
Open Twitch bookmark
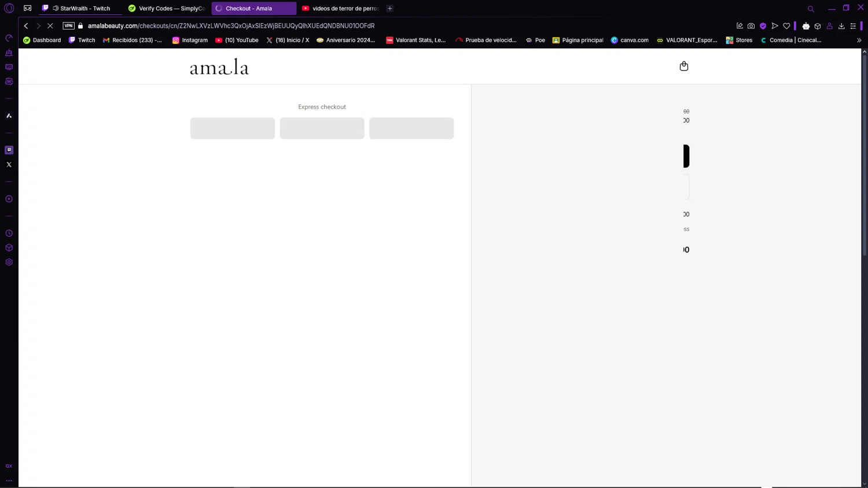82,40
